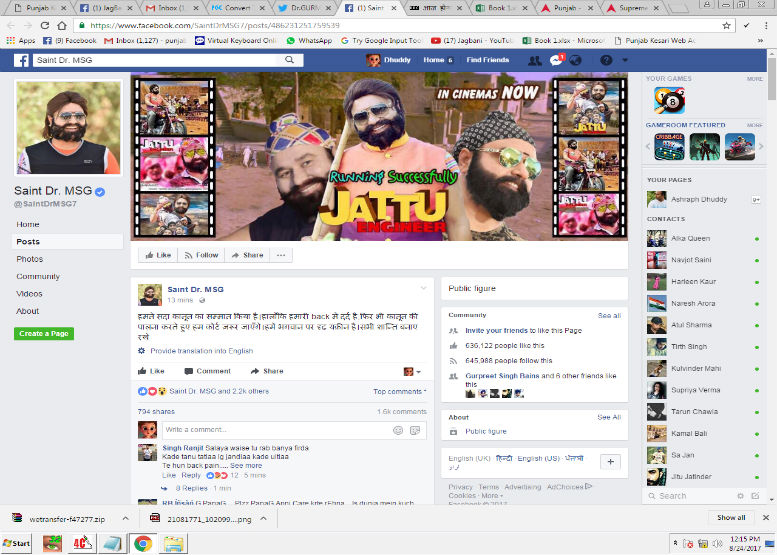Click the Facebook logo icon

[x=20, y=60]
